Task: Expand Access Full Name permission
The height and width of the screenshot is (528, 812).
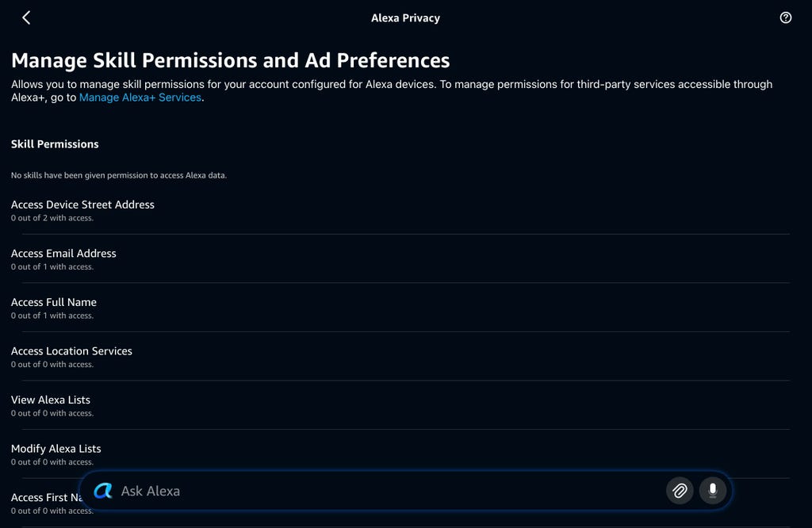Action: click(54, 302)
